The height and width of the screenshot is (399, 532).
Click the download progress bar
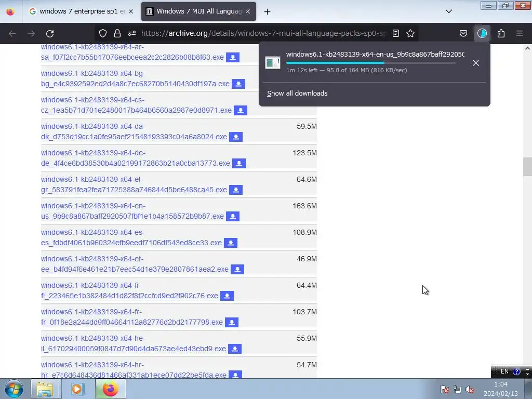(371, 63)
